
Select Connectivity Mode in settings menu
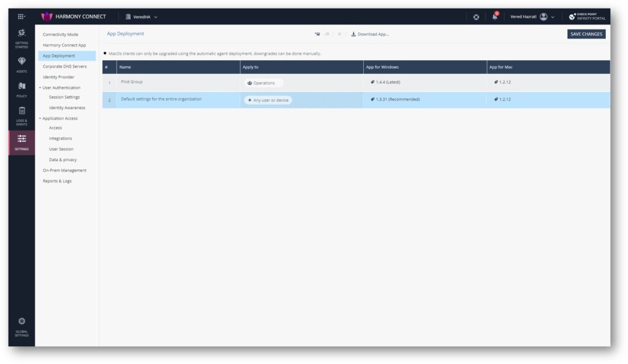61,34
